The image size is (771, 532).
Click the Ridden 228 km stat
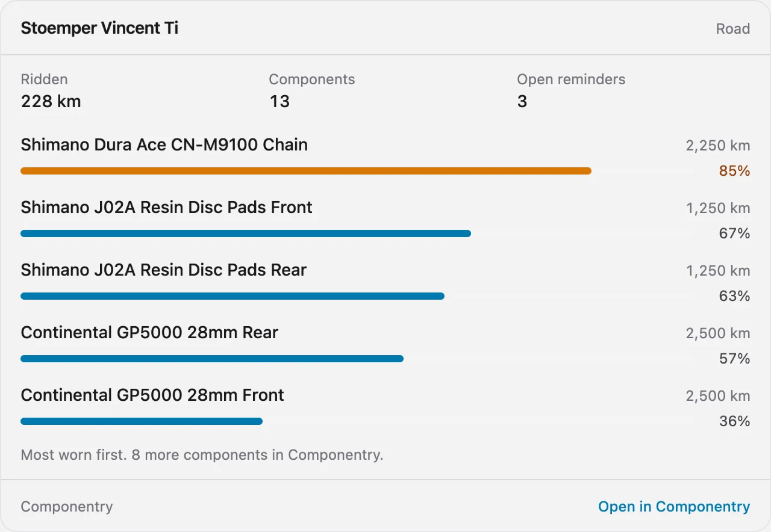pyautogui.click(x=51, y=90)
